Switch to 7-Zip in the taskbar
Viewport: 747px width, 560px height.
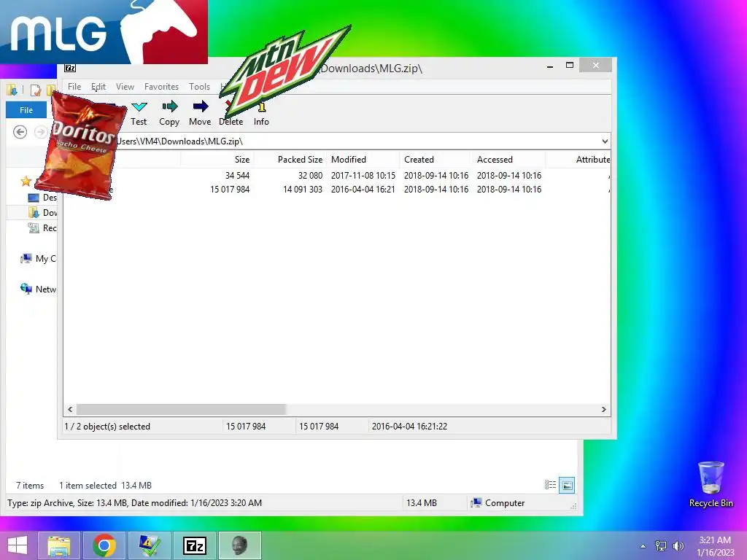(195, 545)
